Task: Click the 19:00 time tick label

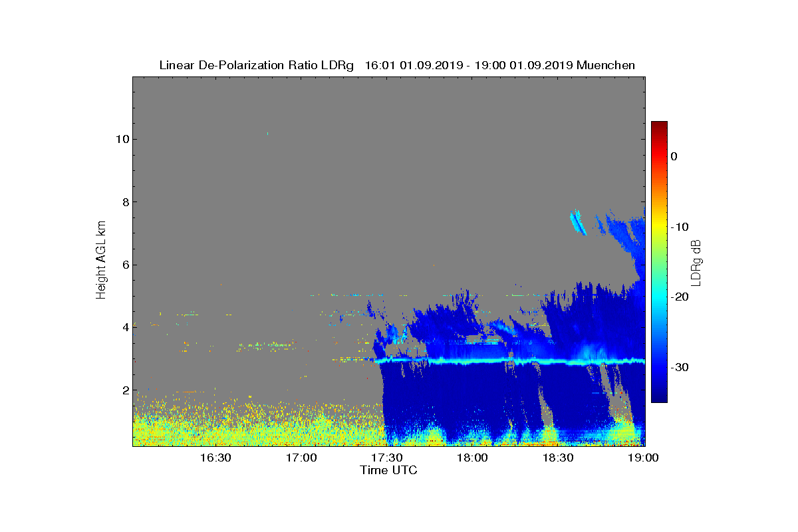Action: pos(644,458)
